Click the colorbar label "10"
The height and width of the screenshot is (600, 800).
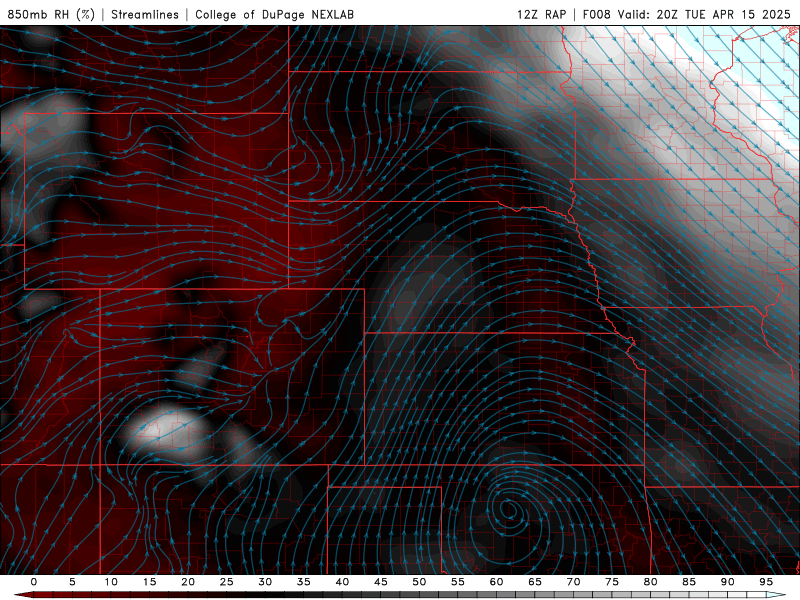pyautogui.click(x=111, y=582)
